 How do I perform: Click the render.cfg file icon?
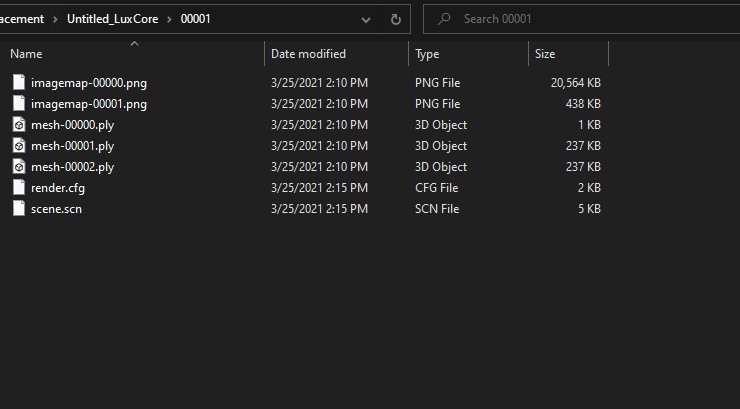(x=18, y=188)
